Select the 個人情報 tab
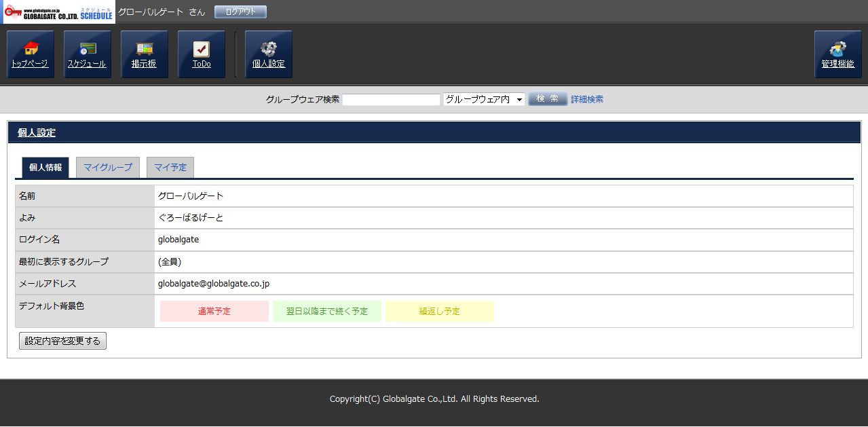The height and width of the screenshot is (427, 868). tap(45, 167)
